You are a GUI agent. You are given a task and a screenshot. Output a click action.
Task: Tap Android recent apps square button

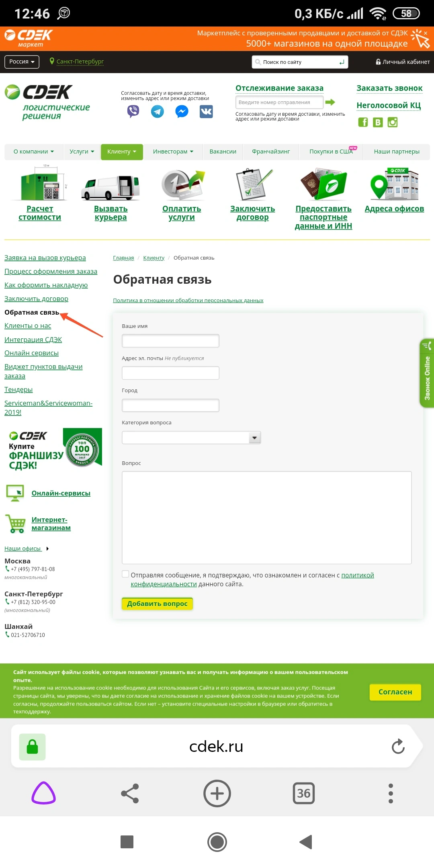[127, 842]
